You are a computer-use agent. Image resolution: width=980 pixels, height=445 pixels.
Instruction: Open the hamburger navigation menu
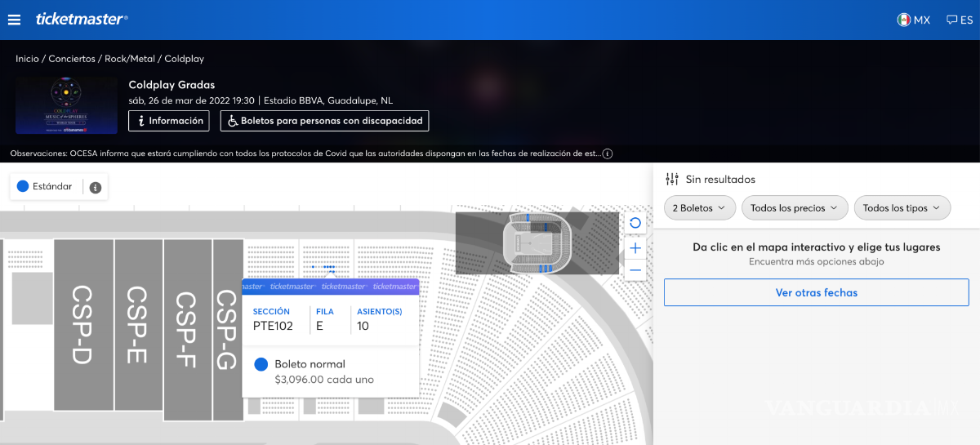[x=14, y=20]
